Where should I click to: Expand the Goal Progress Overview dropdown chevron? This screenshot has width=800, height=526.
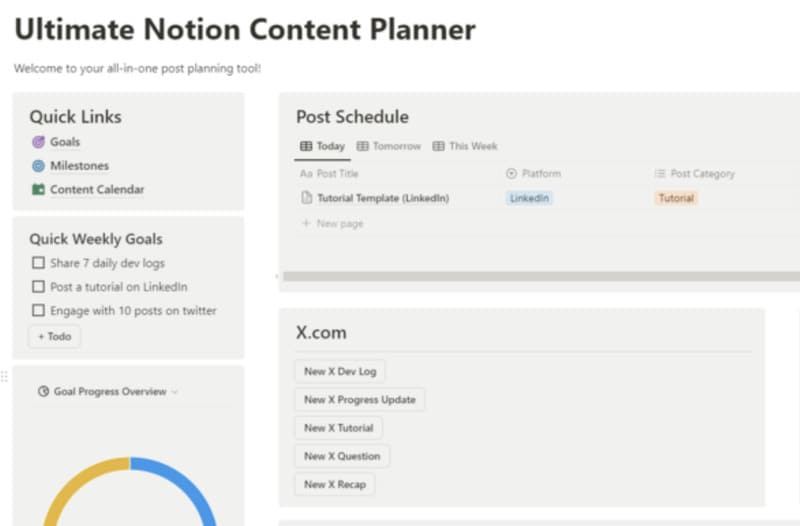tap(175, 392)
